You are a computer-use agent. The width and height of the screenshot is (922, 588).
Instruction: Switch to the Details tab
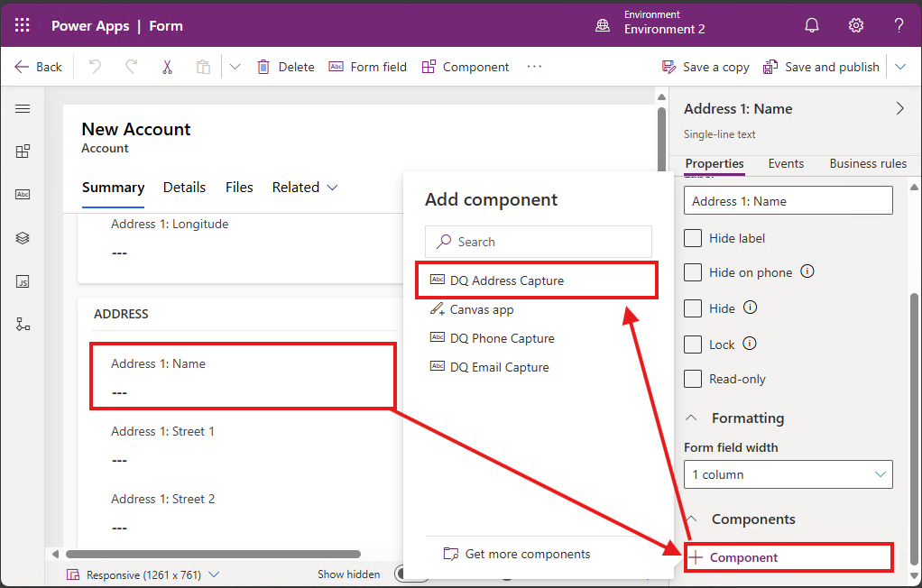point(184,188)
